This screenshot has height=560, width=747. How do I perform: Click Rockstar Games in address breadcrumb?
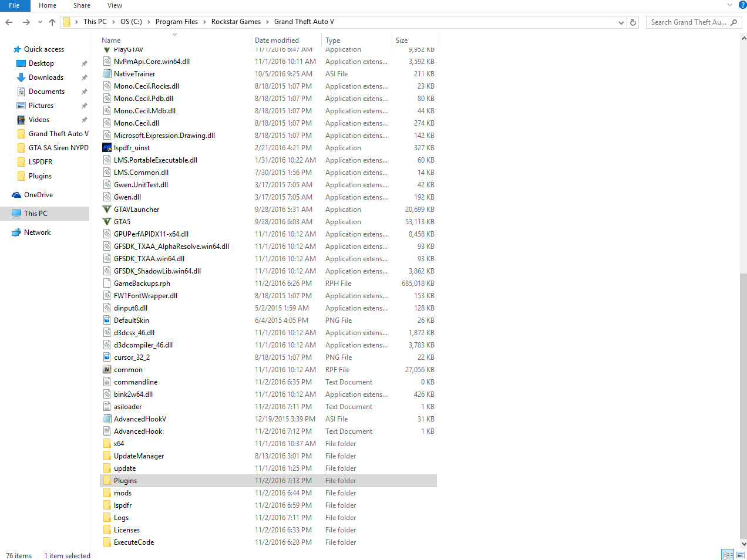click(x=236, y=22)
